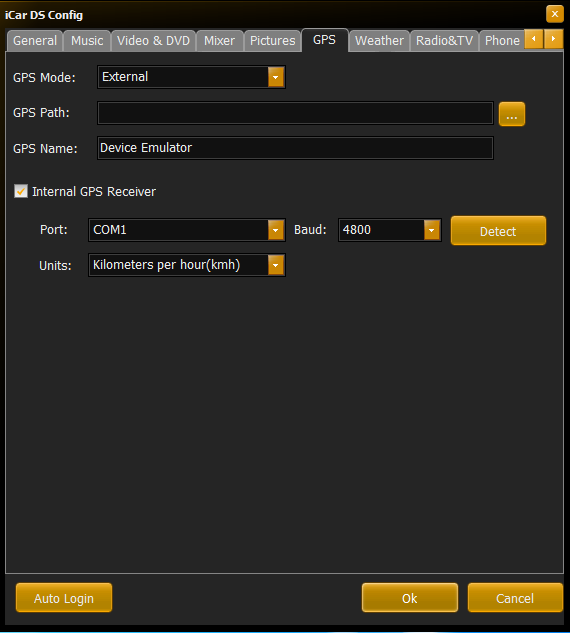570x633 pixels.
Task: Select the Mixer tab
Action: coord(220,40)
